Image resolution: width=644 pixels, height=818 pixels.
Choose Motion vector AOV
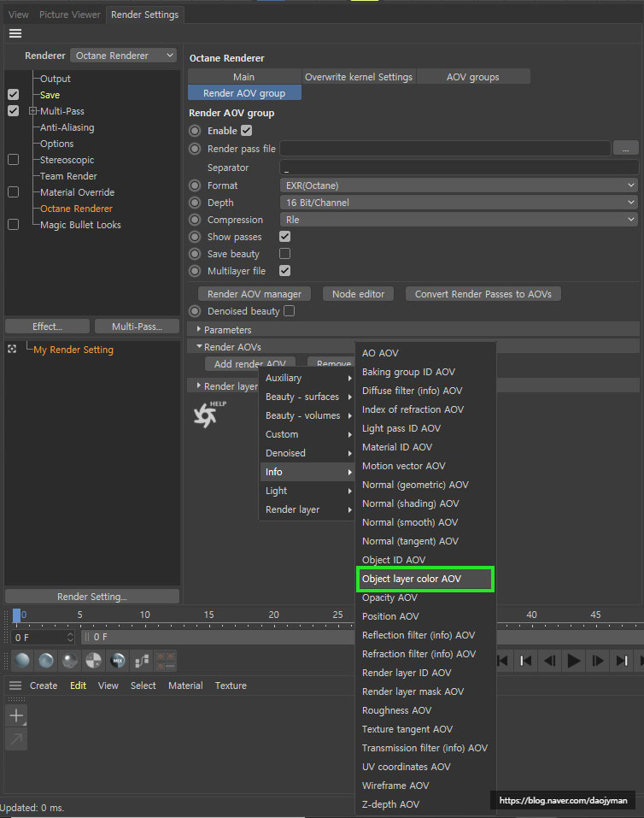click(425, 466)
